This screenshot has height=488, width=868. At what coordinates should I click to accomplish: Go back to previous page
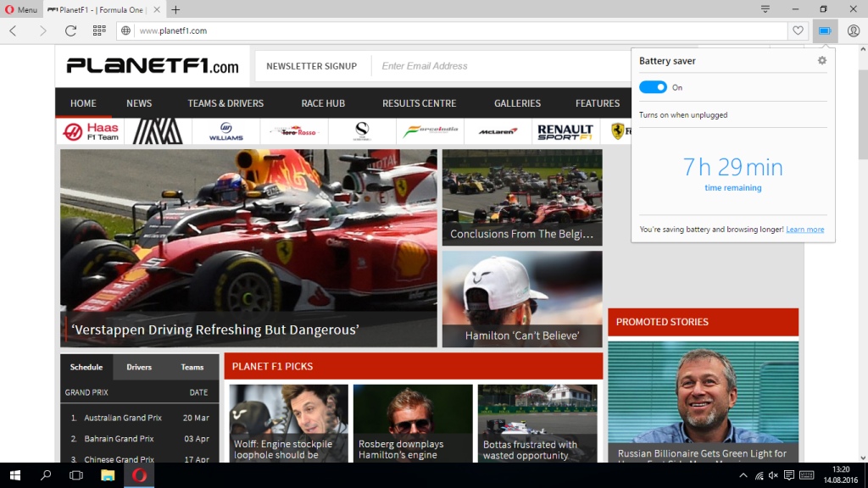14,30
